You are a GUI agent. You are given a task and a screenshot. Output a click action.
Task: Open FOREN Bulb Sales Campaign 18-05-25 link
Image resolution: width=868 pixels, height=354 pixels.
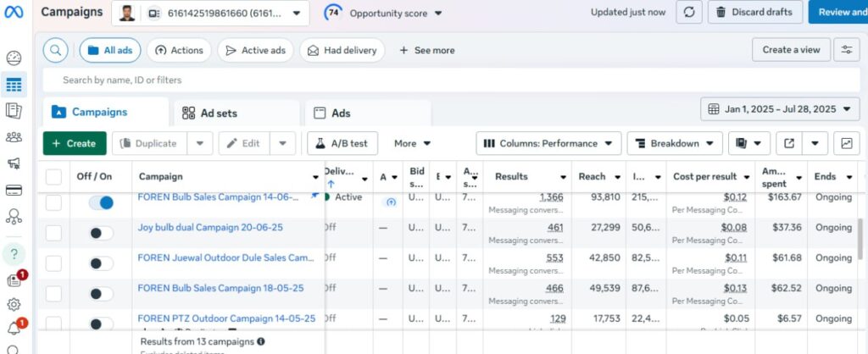point(220,288)
